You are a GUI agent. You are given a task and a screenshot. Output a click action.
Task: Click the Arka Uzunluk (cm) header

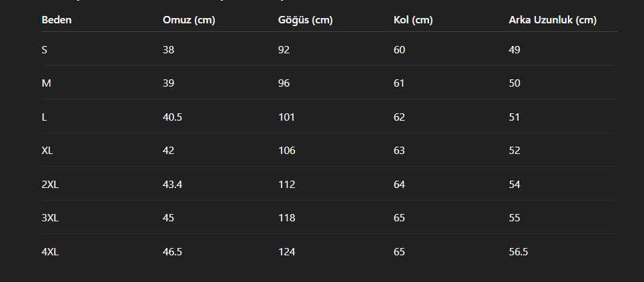click(x=553, y=20)
